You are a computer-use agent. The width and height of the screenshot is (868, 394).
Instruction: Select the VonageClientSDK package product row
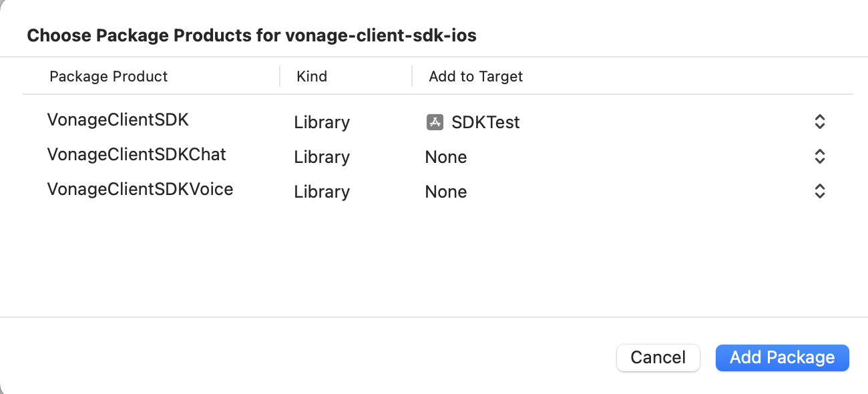pos(118,119)
